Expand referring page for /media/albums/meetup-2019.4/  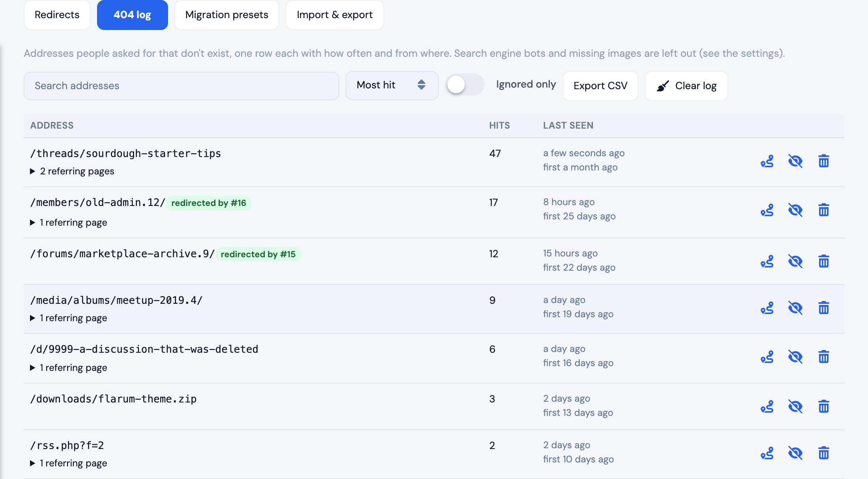[x=69, y=318]
